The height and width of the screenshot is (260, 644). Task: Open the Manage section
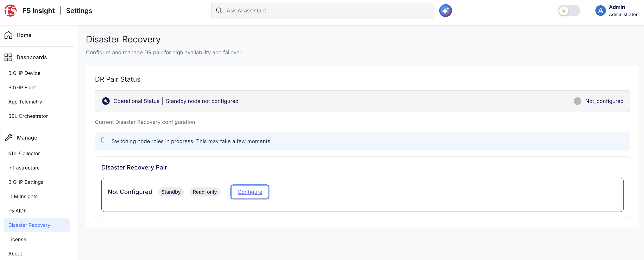pos(27,138)
